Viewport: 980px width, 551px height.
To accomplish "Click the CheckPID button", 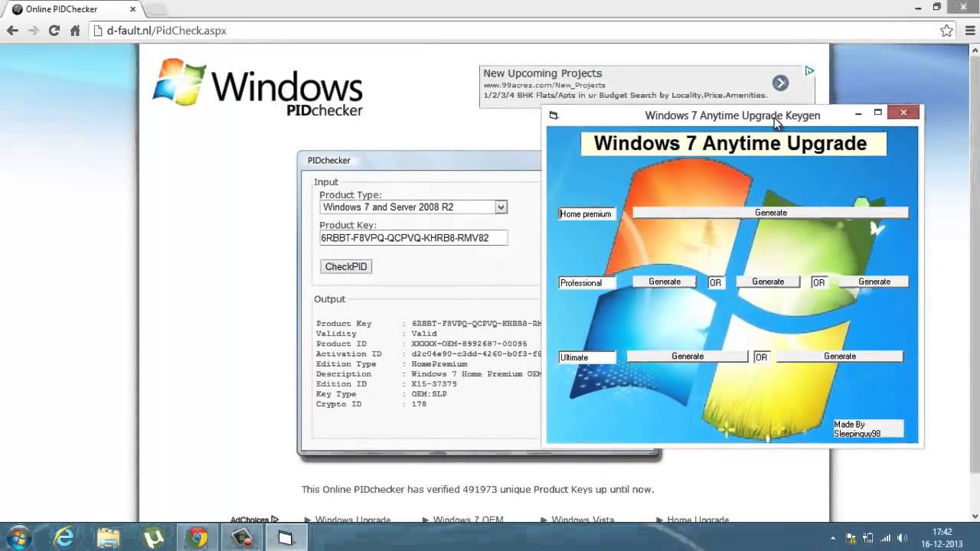I will tap(346, 266).
